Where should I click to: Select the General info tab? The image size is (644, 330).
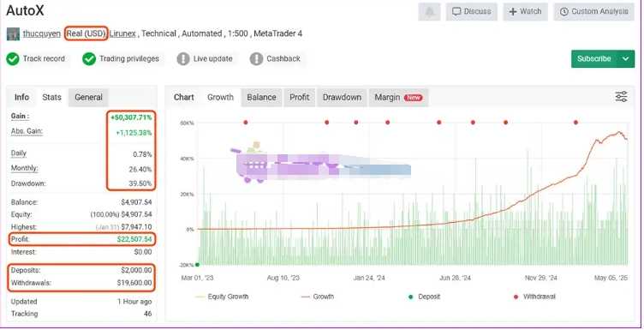[x=88, y=98]
